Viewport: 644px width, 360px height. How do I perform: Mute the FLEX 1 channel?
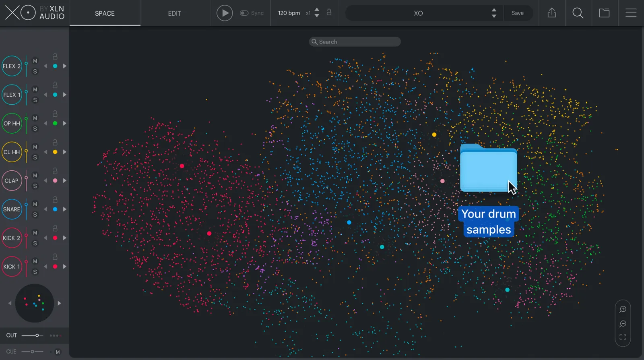click(35, 89)
